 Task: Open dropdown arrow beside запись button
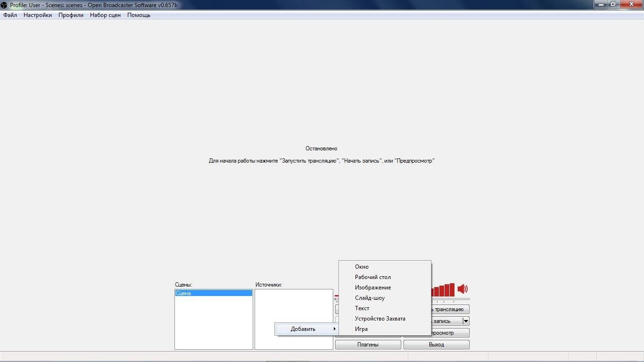click(466, 321)
